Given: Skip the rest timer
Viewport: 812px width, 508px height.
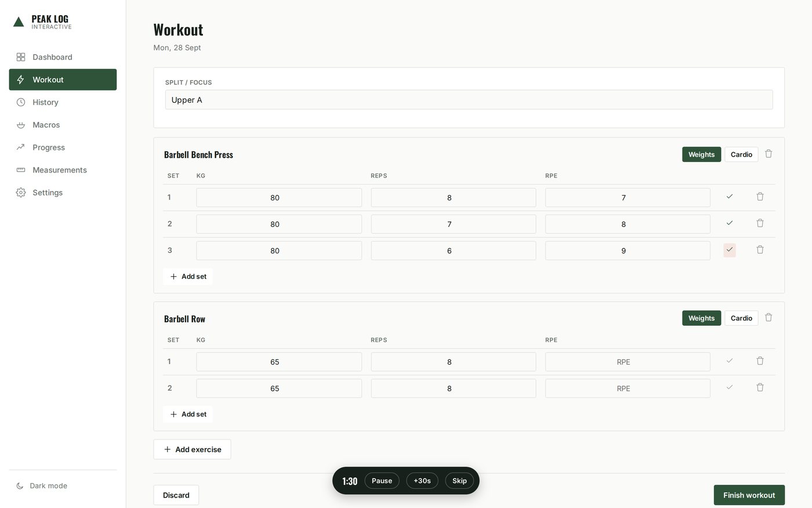Looking at the screenshot, I should [x=459, y=481].
